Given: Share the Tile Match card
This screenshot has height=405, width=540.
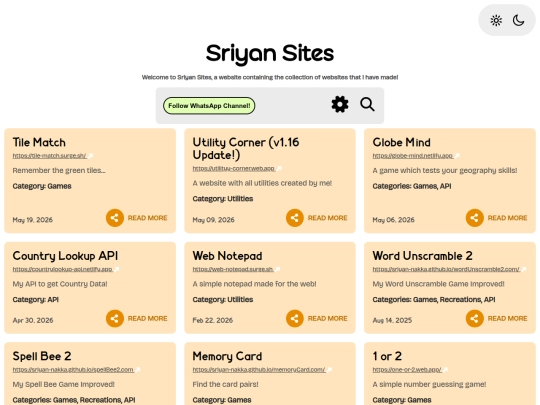Looking at the screenshot, I should point(115,218).
